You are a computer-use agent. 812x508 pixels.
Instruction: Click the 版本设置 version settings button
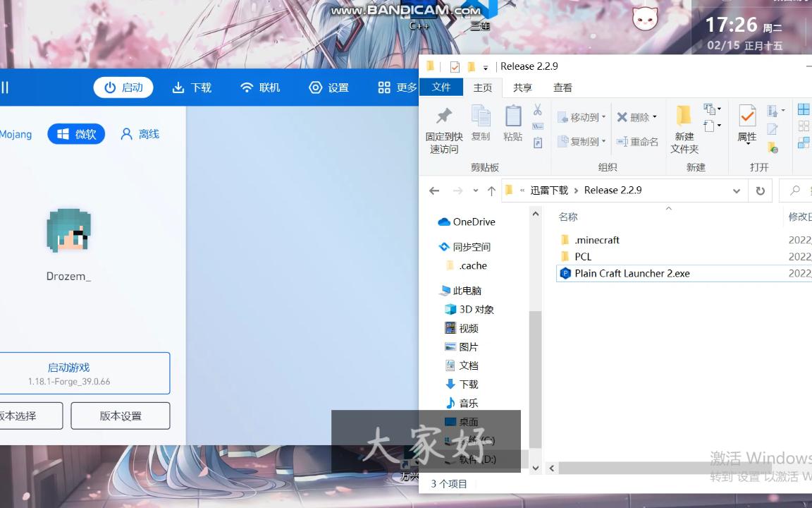pyautogui.click(x=120, y=416)
